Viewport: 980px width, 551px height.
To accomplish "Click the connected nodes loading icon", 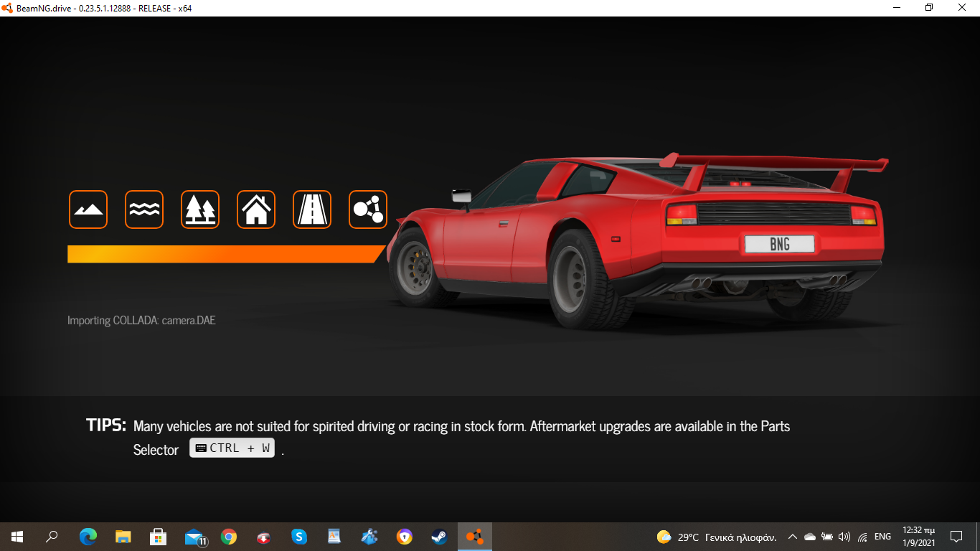I will [x=368, y=209].
